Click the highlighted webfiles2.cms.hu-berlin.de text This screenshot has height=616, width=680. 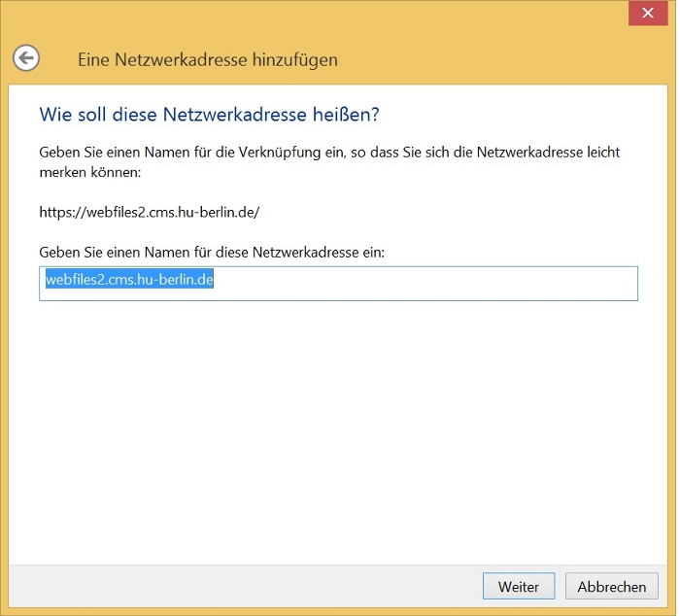pos(129,280)
